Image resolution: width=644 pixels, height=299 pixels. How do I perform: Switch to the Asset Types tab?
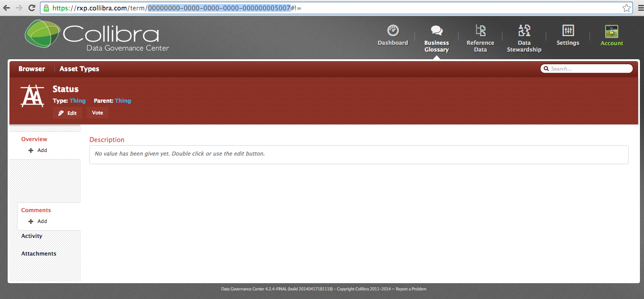point(79,69)
